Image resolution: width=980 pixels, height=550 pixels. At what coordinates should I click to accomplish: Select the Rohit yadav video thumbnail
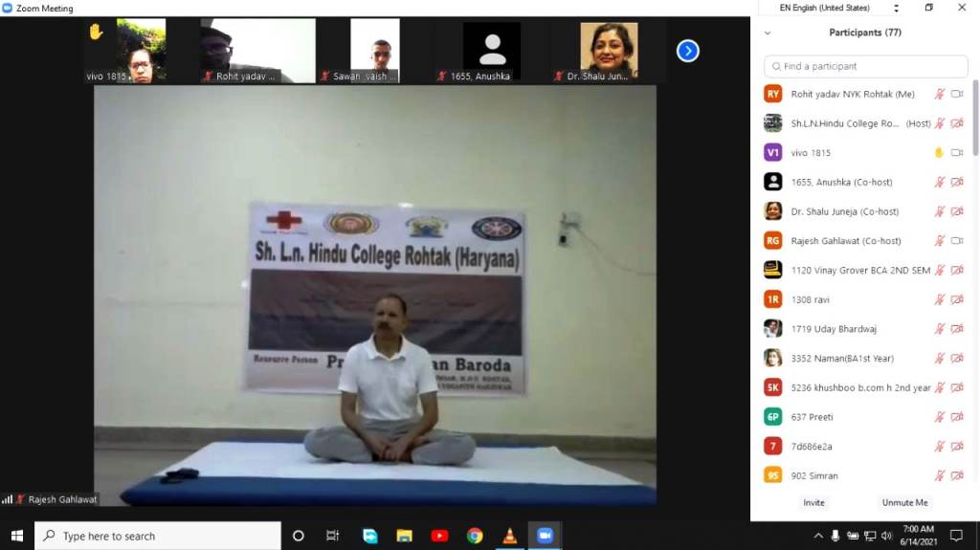(x=258, y=51)
